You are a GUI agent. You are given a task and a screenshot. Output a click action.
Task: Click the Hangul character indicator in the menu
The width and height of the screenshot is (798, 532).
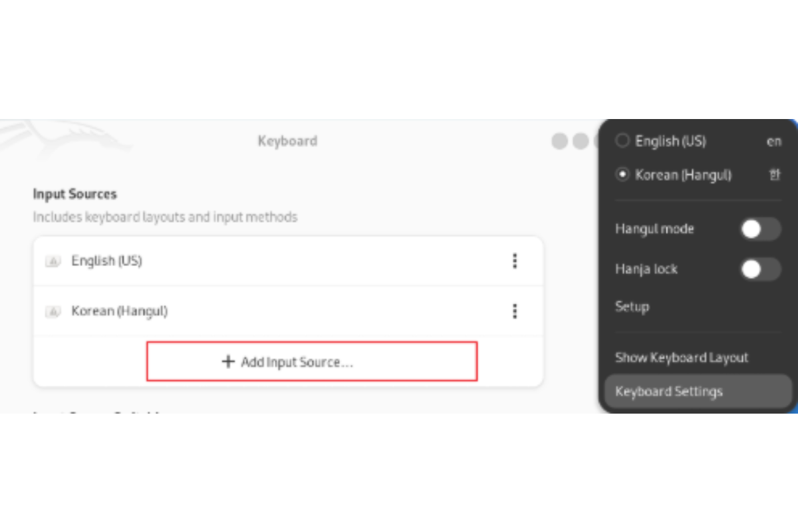(x=774, y=175)
